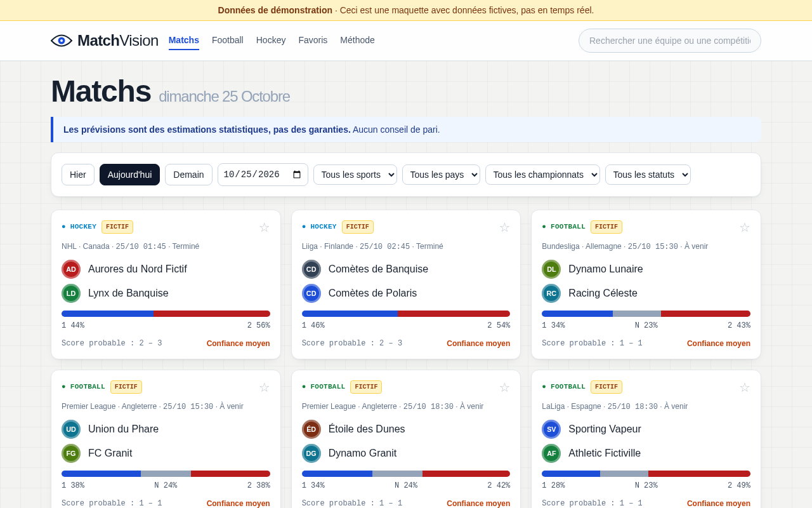Click the Racing Céleste team name
This screenshot has width=812, height=508.
[x=603, y=293]
